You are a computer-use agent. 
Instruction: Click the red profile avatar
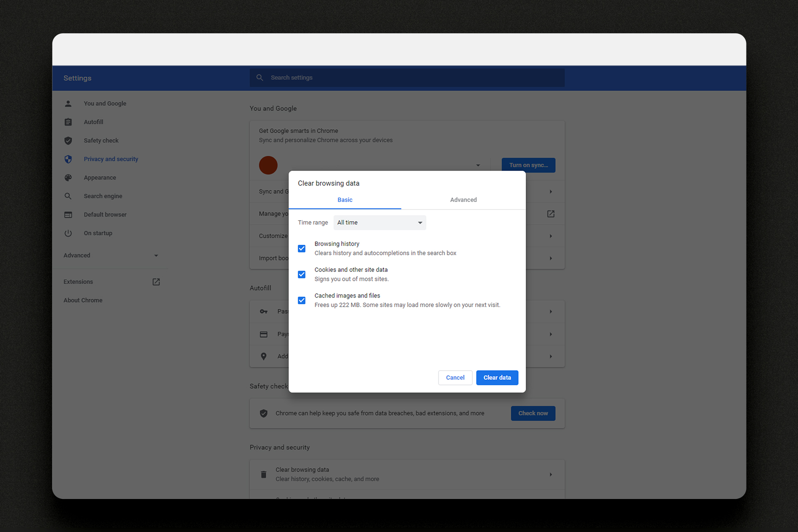click(268, 165)
